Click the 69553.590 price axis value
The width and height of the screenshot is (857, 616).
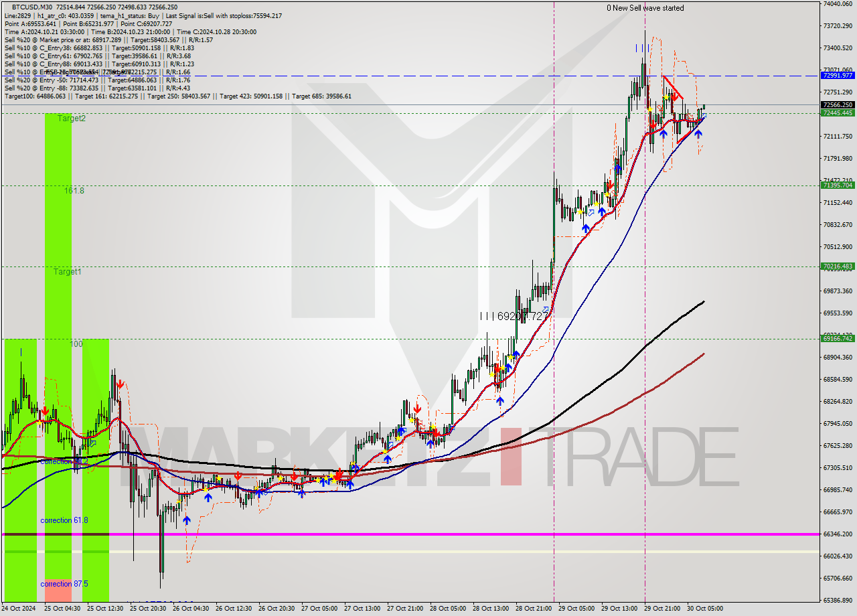pyautogui.click(x=838, y=313)
